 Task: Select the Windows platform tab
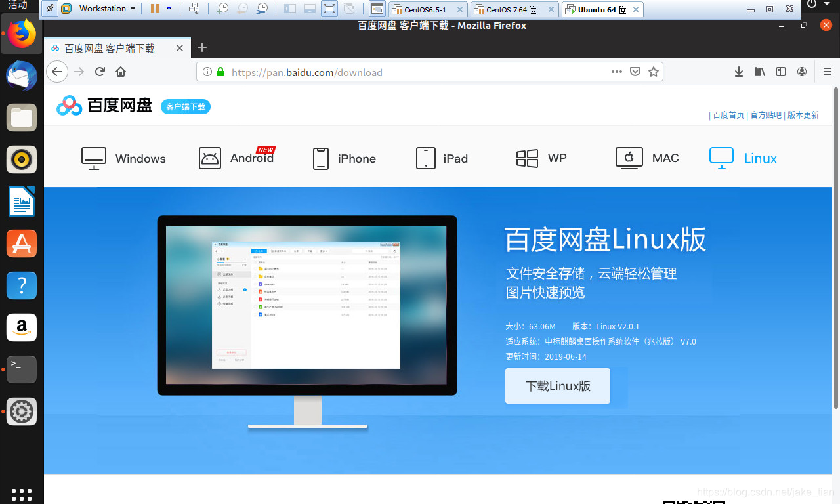(x=123, y=158)
